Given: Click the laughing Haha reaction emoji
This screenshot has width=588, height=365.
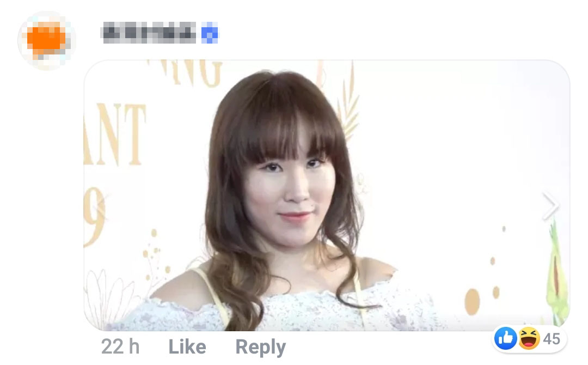Looking at the screenshot, I should (x=529, y=338).
